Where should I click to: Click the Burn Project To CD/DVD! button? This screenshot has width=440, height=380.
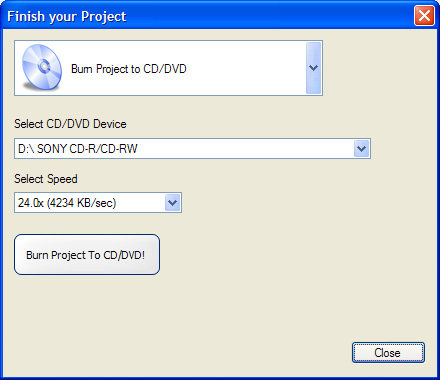coord(87,255)
